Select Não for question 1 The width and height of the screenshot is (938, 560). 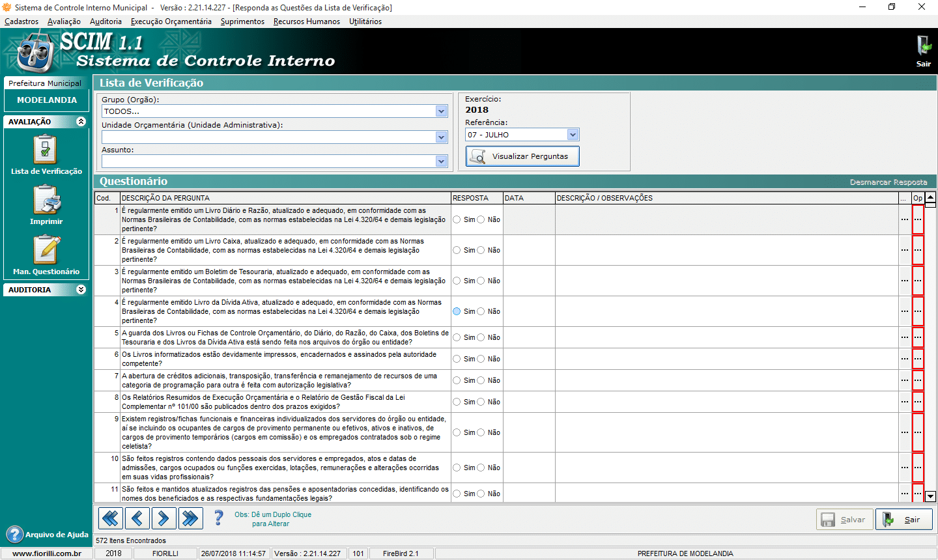point(481,219)
